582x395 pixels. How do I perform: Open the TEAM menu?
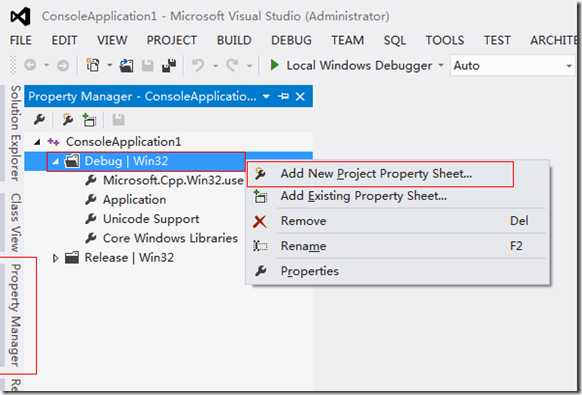347,40
